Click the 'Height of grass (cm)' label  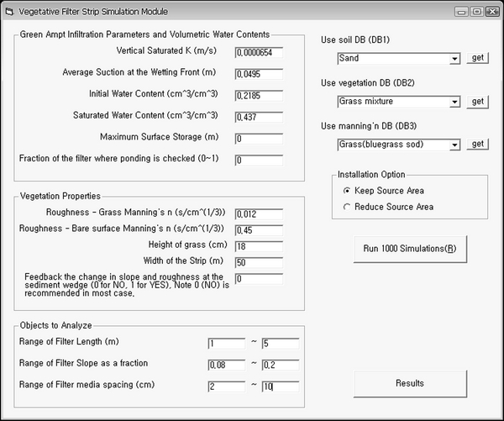pos(187,245)
